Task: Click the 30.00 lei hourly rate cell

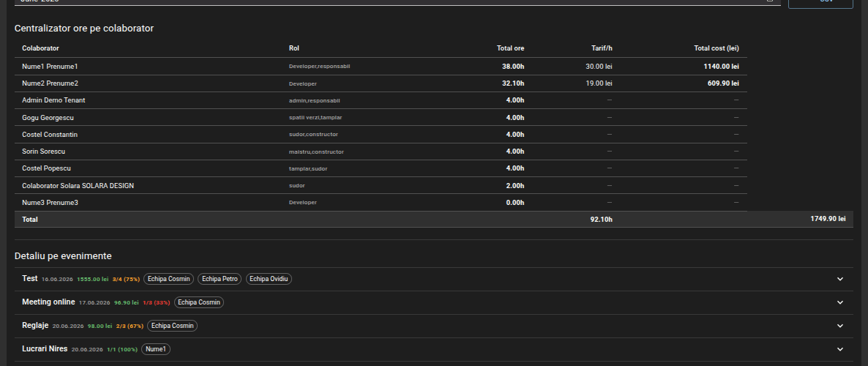Action: pyautogui.click(x=599, y=67)
